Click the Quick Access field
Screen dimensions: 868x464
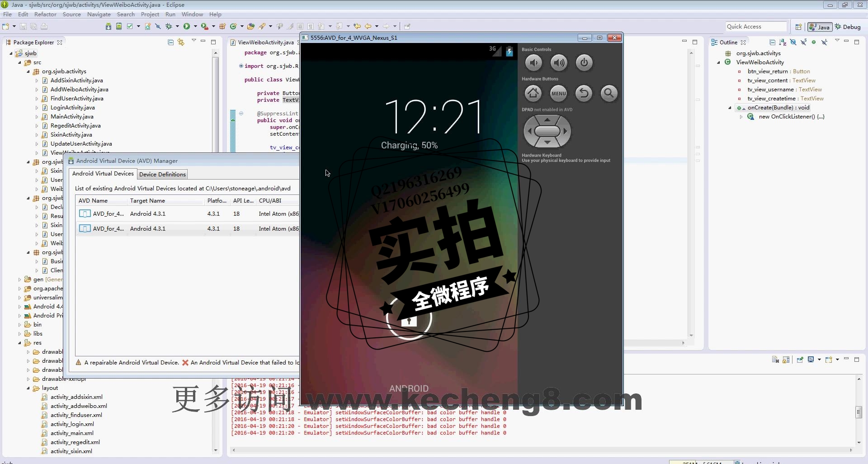(756, 27)
